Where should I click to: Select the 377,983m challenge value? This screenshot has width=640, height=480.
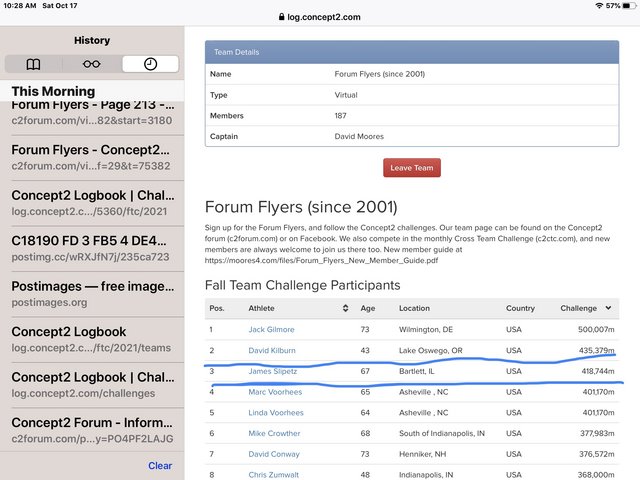click(597, 433)
